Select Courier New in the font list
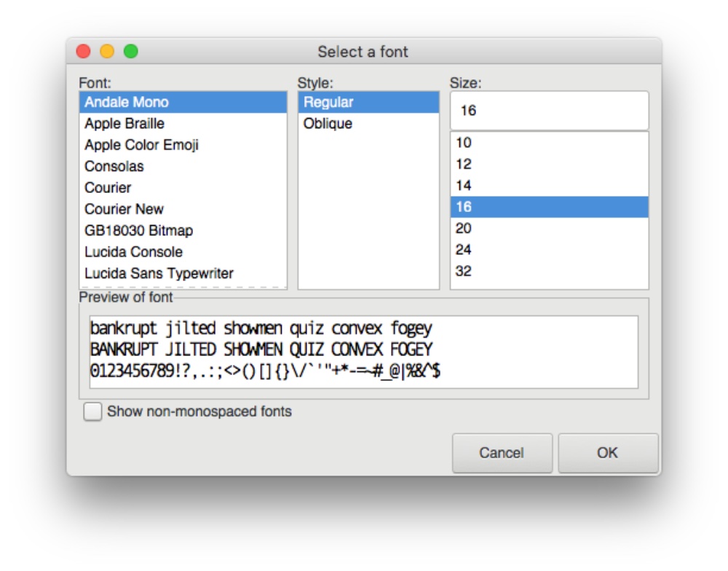 124,209
